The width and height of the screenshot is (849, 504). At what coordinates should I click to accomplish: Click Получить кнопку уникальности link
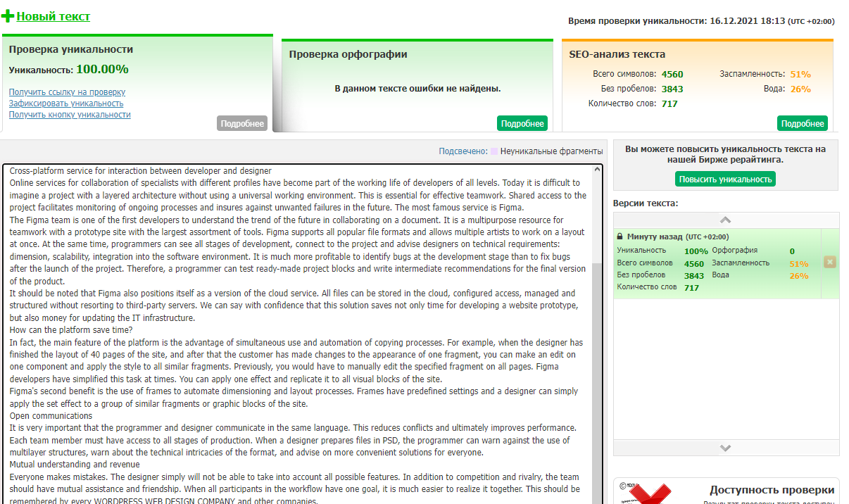pyautogui.click(x=70, y=115)
